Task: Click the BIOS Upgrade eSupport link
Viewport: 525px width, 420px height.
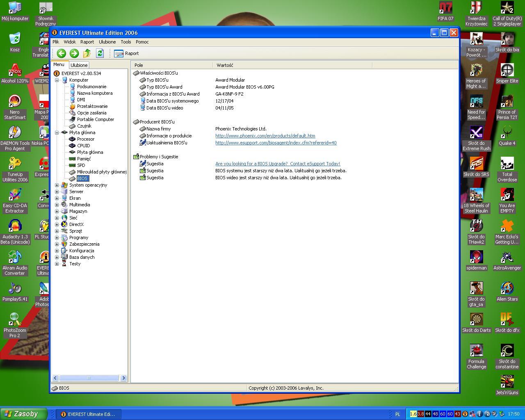Action: click(278, 164)
